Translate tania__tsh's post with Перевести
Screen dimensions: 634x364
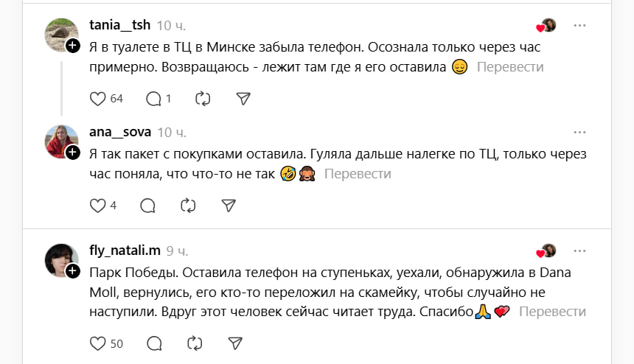(510, 67)
